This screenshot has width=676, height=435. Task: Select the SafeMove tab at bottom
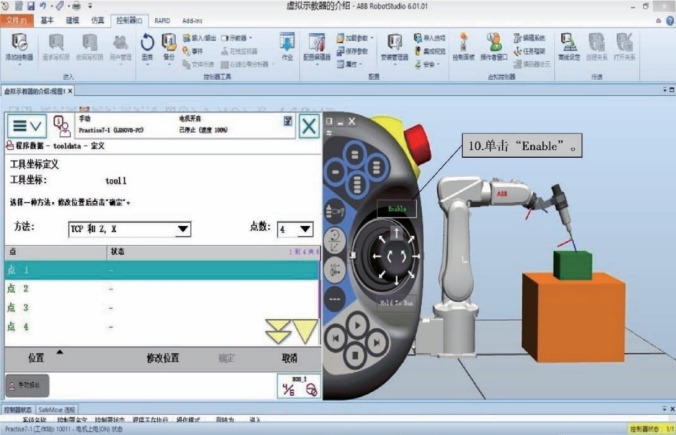[56, 410]
